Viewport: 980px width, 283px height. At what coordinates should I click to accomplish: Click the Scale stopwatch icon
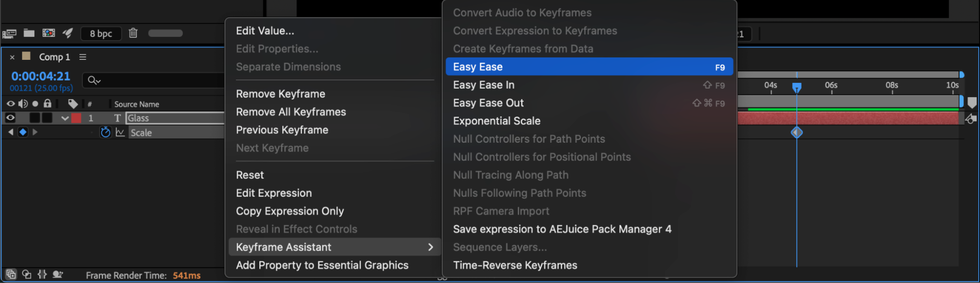(x=105, y=132)
